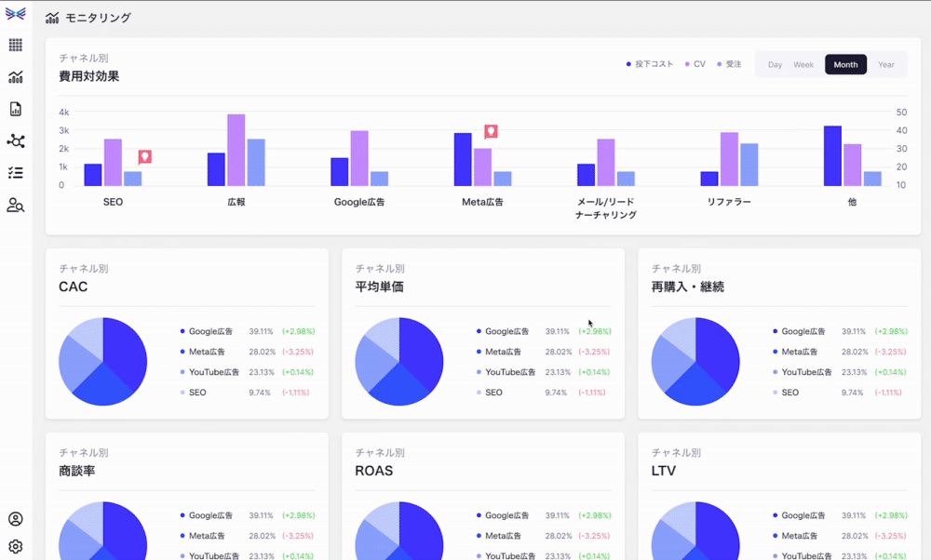The image size is (931, 560).
Task: Click the SEO channel label
Action: point(113,202)
